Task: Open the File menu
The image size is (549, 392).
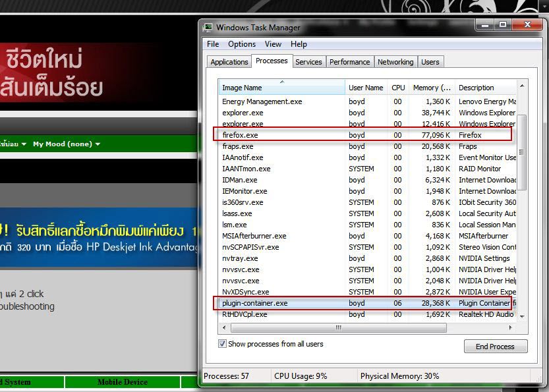Action: (x=213, y=44)
